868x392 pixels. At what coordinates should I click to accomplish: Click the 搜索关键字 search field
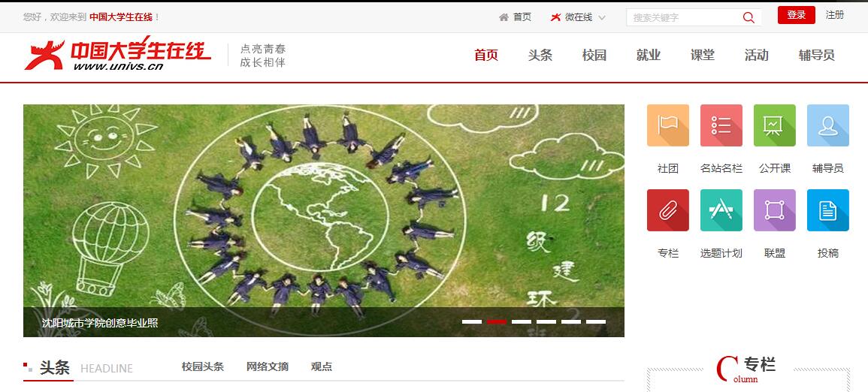684,17
